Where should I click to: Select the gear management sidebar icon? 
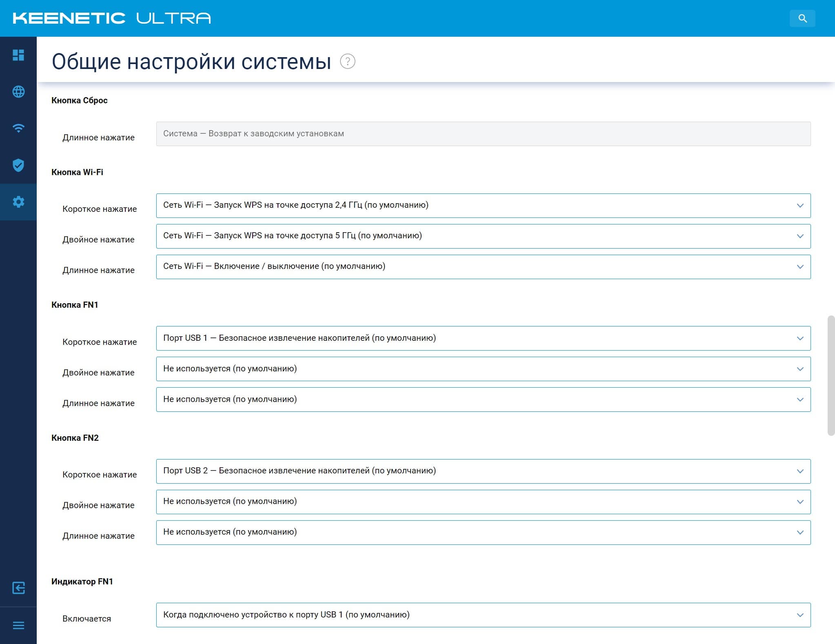(x=18, y=202)
